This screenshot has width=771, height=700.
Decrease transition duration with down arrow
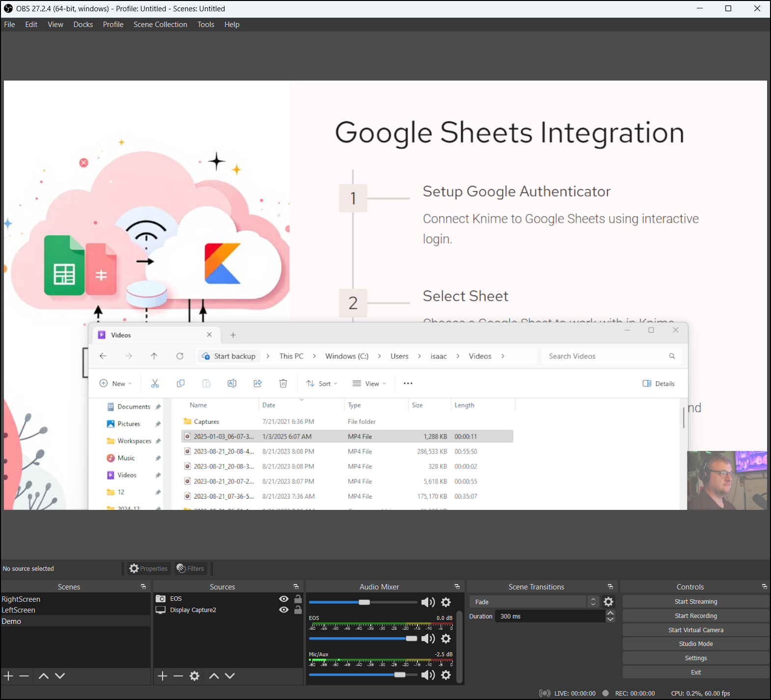click(610, 619)
